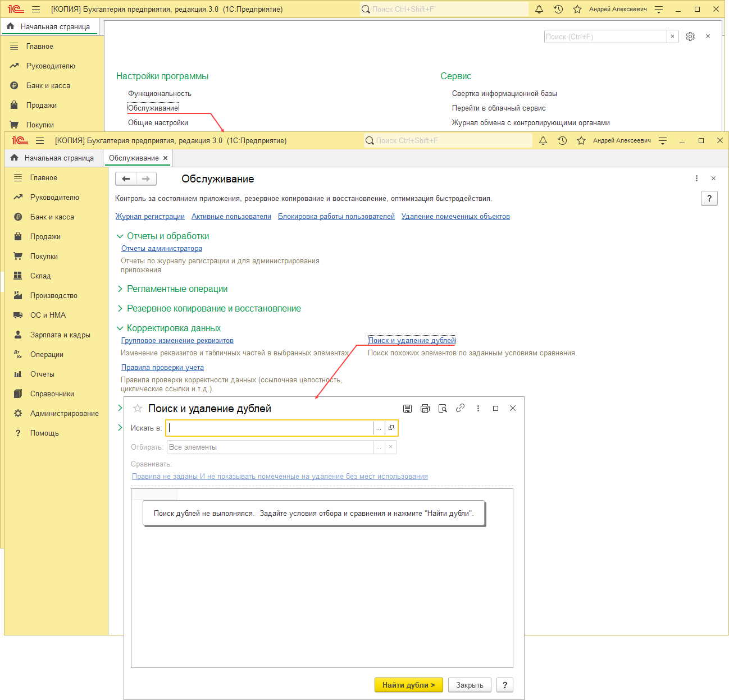The width and height of the screenshot is (729, 700).
Task: Open "Журнал обмена с контролирующими органами"
Action: 531,123
